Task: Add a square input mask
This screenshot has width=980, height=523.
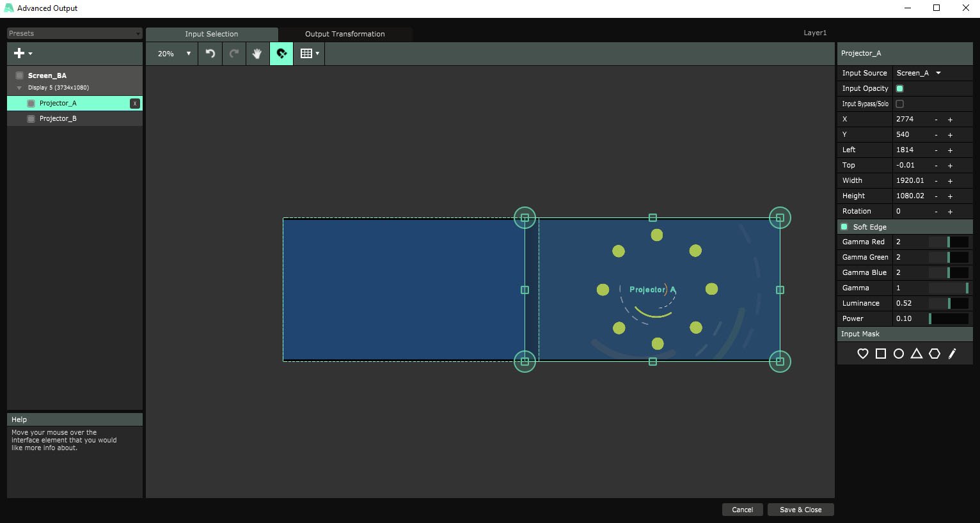Action: point(880,354)
